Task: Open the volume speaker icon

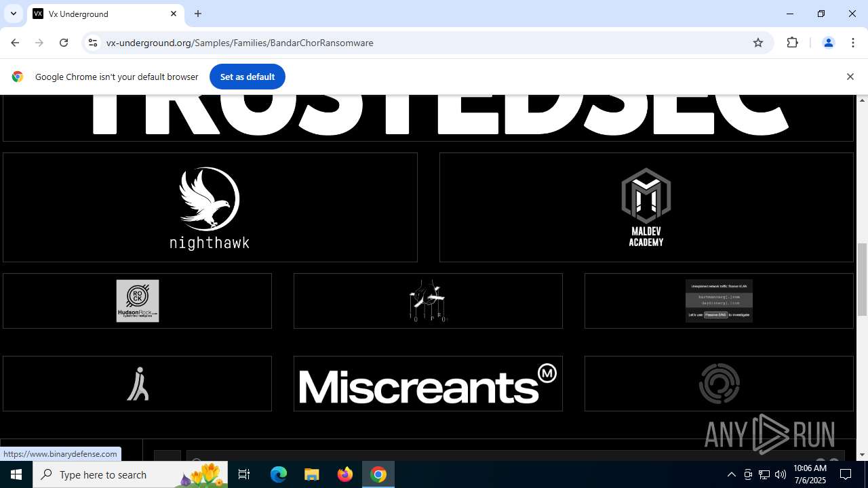Action: tap(781, 474)
